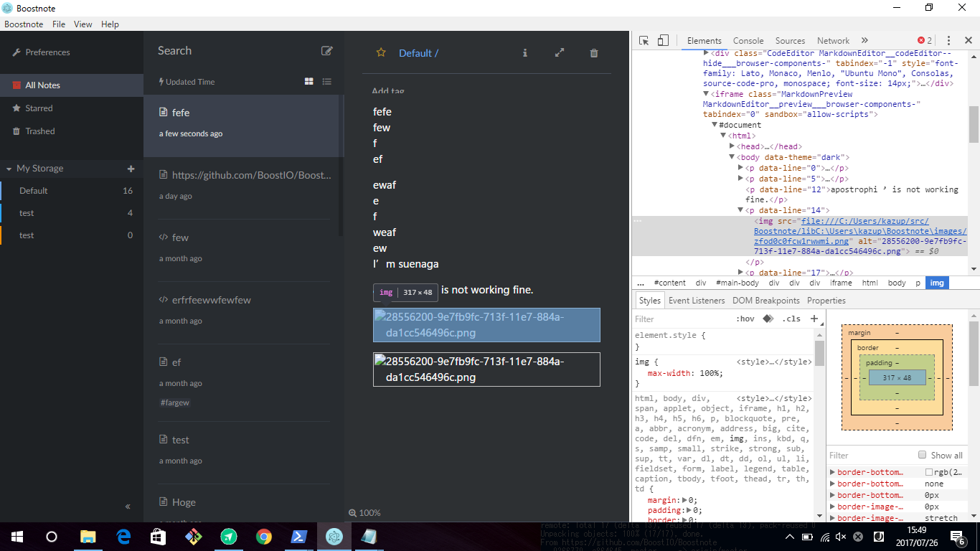Switch to DevTools Console tab
This screenshot has height=551, width=980.
(748, 41)
